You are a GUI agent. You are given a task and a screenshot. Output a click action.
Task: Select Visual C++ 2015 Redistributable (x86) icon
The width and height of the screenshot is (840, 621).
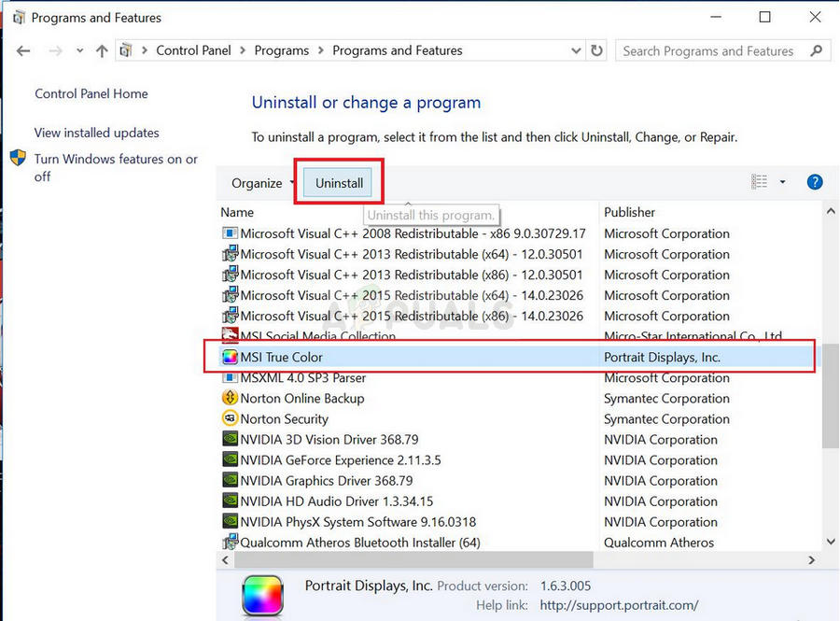point(230,316)
